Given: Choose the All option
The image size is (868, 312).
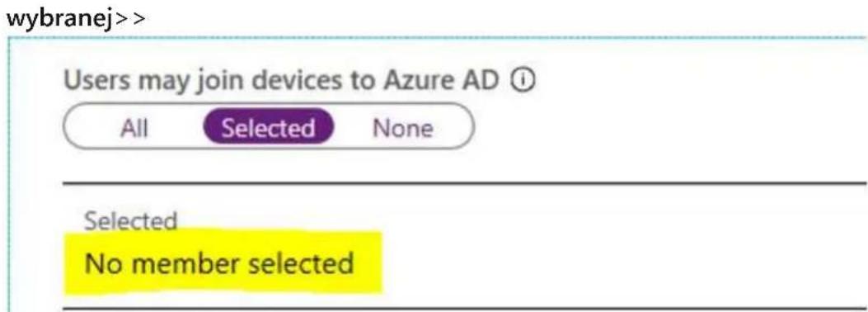Looking at the screenshot, I should (135, 129).
